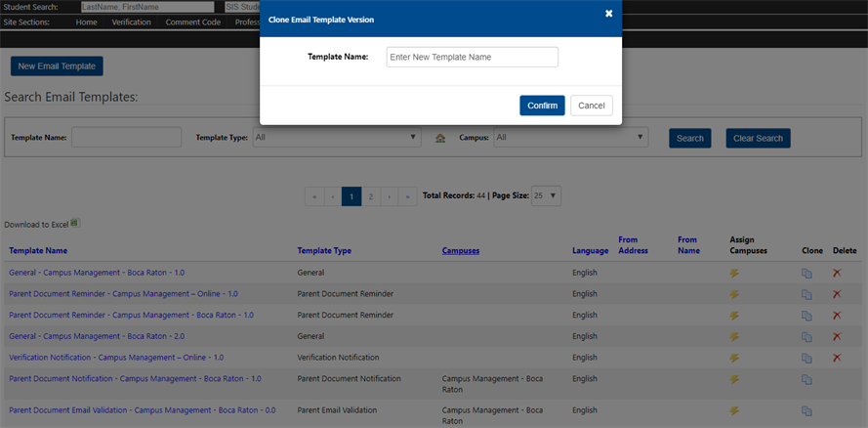The width and height of the screenshot is (868, 428).
Task: Sort by From Address column
Action: point(633,244)
